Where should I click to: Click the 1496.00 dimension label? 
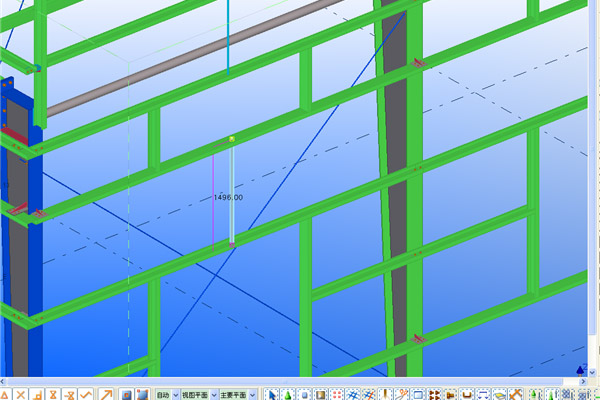pyautogui.click(x=229, y=198)
